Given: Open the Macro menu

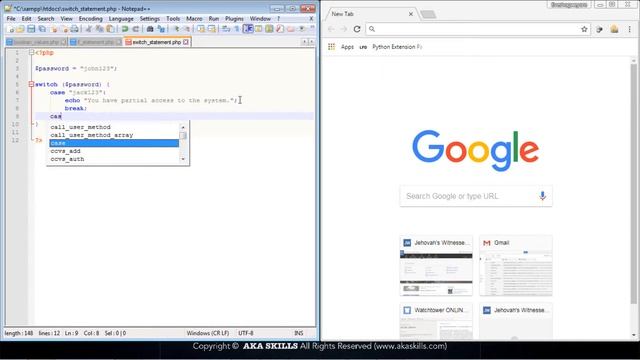Looking at the screenshot, I should [194, 19].
